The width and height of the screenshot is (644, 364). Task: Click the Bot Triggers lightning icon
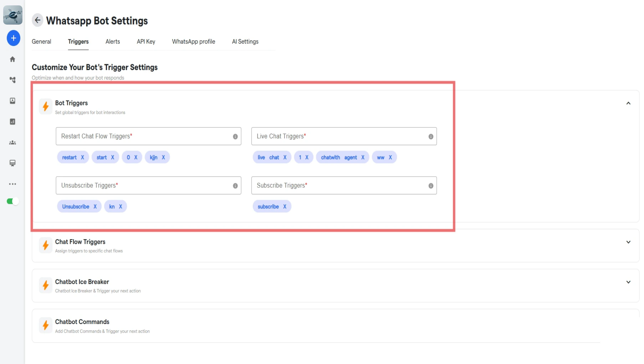coord(46,106)
